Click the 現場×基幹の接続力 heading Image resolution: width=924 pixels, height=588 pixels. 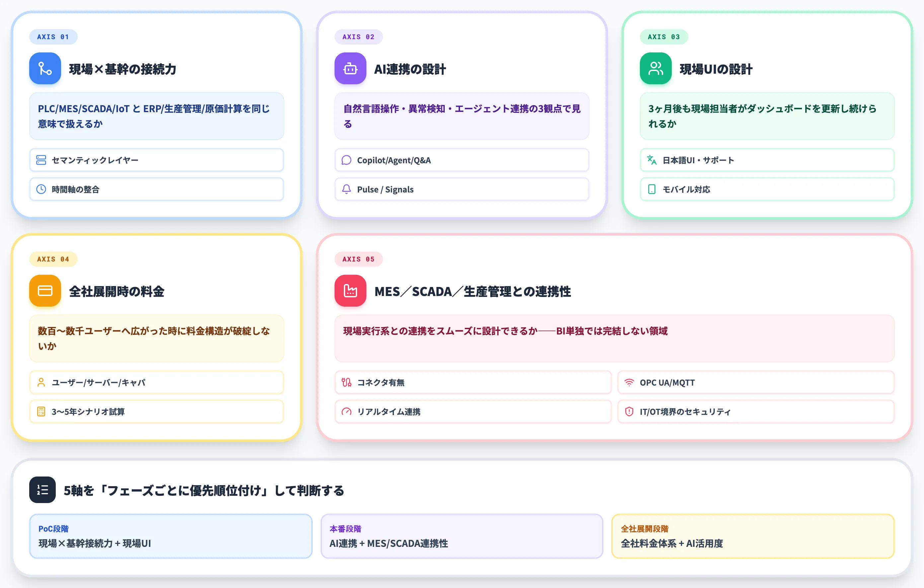(x=123, y=69)
